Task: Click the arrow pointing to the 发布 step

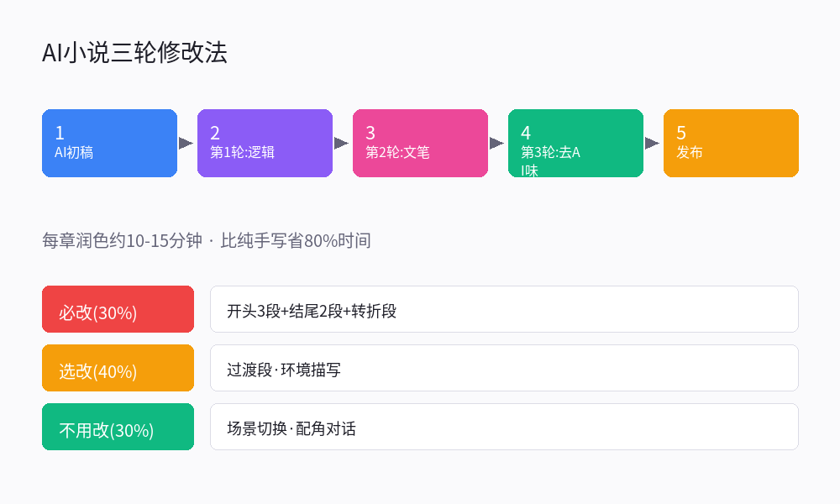Action: tap(652, 143)
